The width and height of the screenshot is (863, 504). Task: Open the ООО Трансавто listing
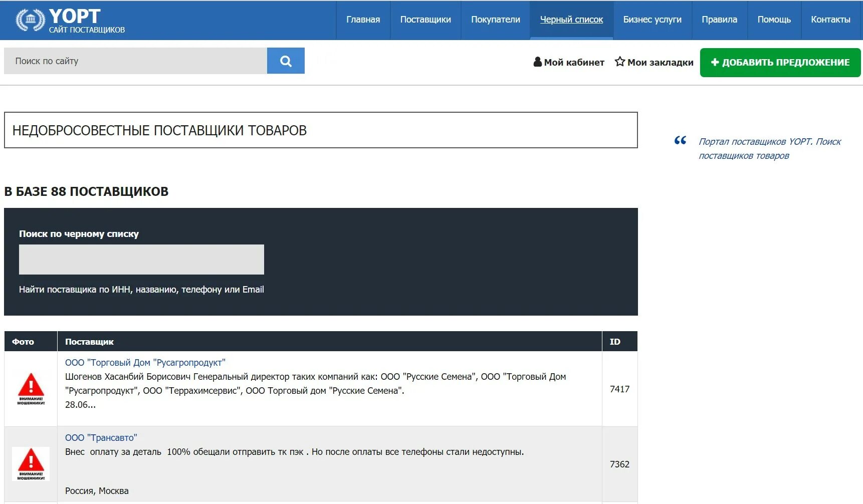(101, 437)
